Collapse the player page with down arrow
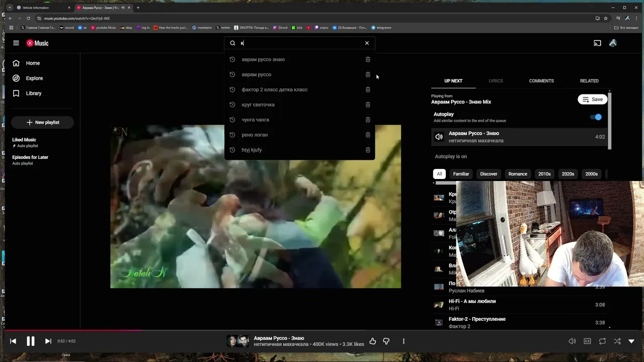The width and height of the screenshot is (644, 362). [631, 341]
